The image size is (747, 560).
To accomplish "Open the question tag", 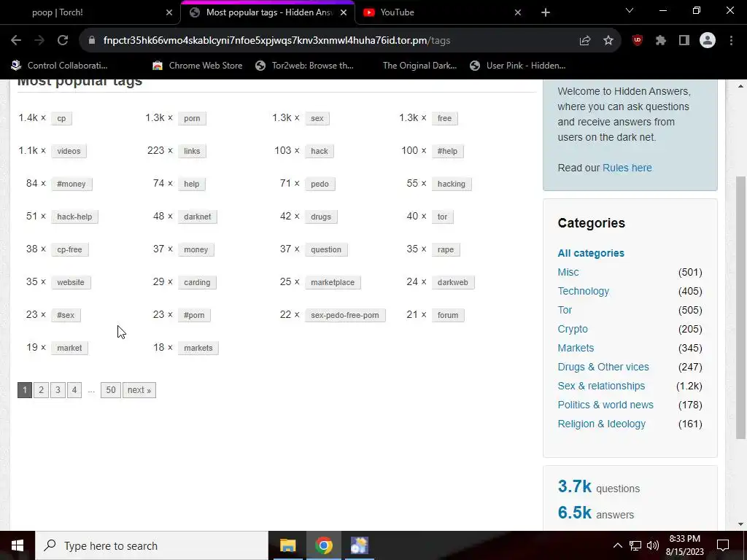I will click(326, 249).
